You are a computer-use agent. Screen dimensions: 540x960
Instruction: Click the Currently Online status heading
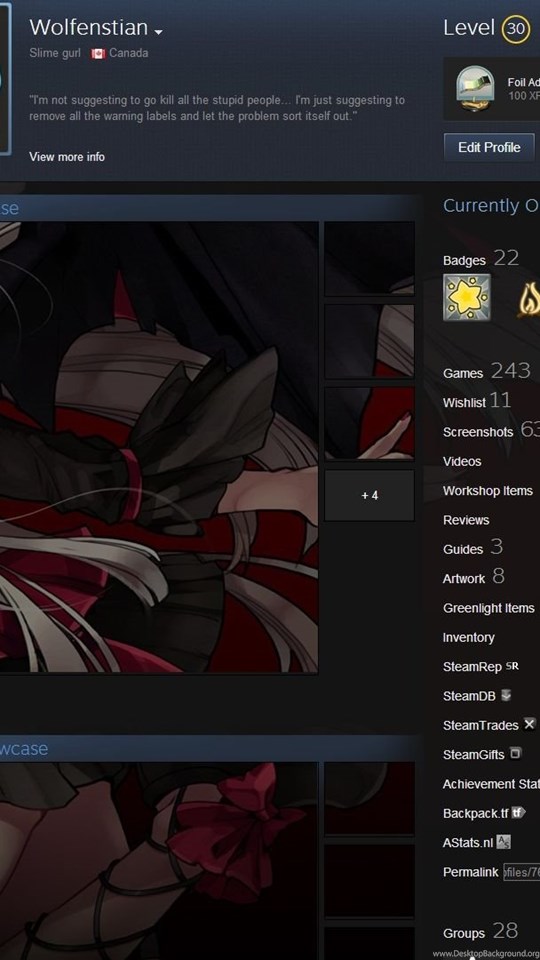point(492,206)
